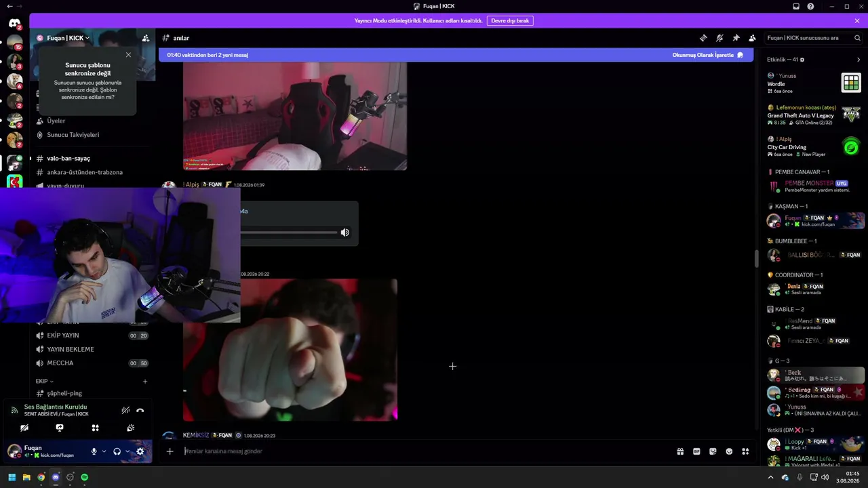Dismiss the streamer mode banner
The width and height of the screenshot is (868, 488).
[857, 21]
